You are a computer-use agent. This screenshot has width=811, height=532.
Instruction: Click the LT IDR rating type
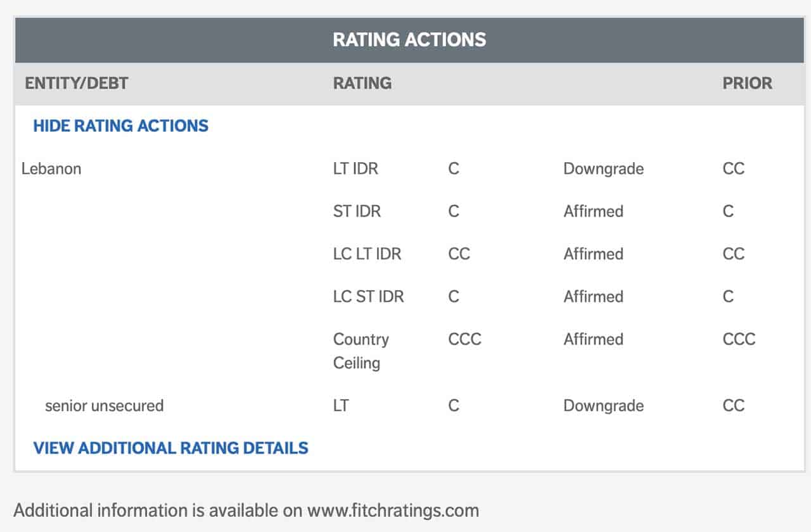click(355, 168)
